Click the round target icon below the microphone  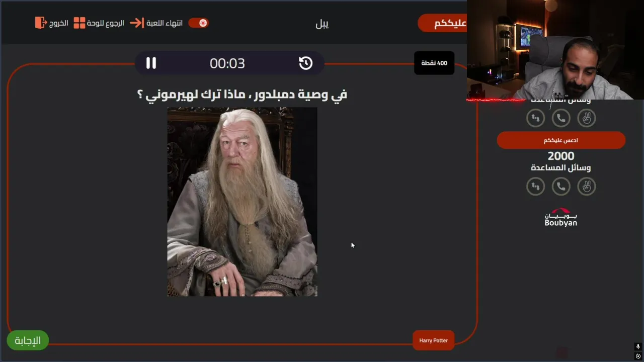coord(638,356)
